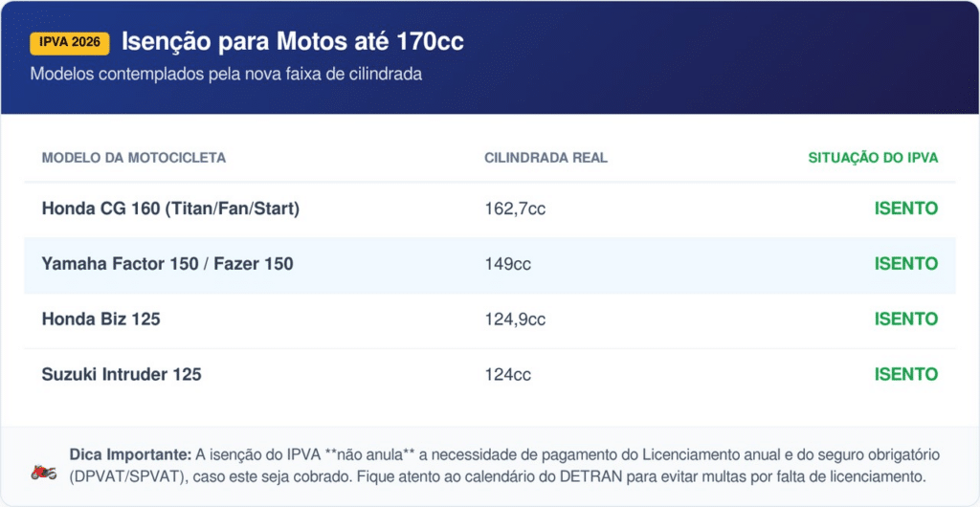The height and width of the screenshot is (507, 980).
Task: Click the yellow IPVA 2026 badge
Action: pos(70,43)
